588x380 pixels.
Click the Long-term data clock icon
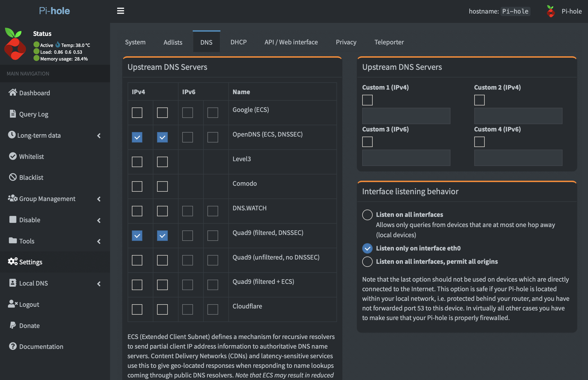[x=12, y=135]
